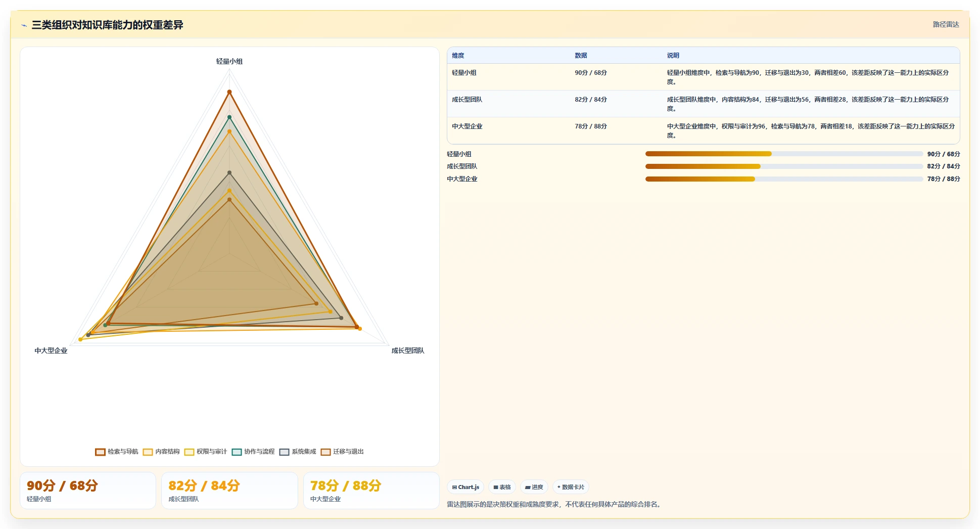Toggle 迁移与退出 legend entry

(342, 452)
